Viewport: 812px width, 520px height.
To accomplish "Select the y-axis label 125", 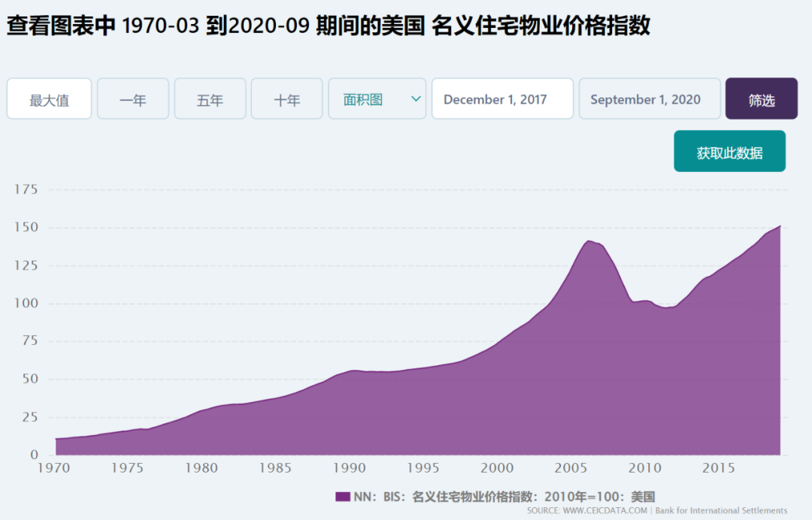I will 26,265.
